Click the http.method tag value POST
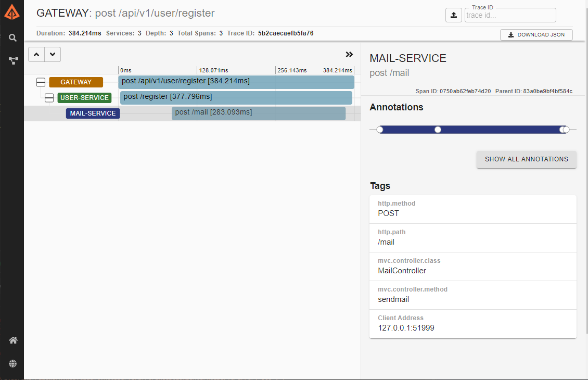588x380 pixels. point(389,213)
